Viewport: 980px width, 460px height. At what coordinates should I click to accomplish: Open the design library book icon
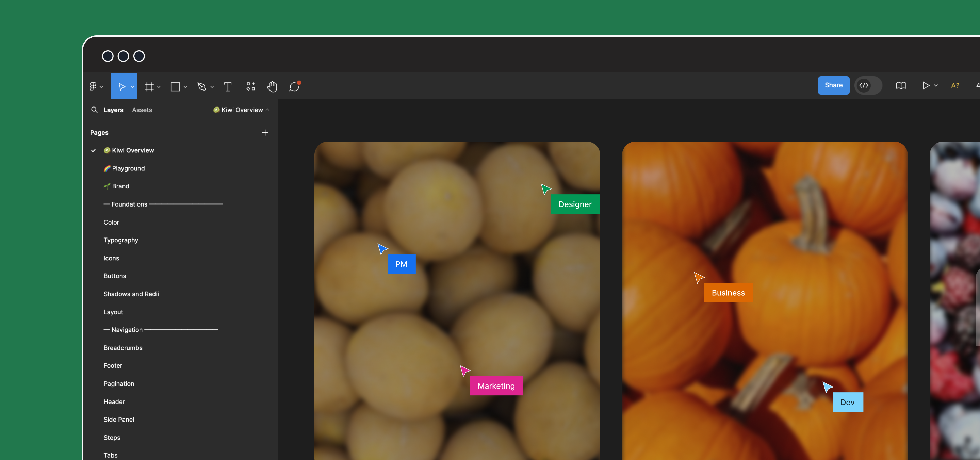pos(901,85)
